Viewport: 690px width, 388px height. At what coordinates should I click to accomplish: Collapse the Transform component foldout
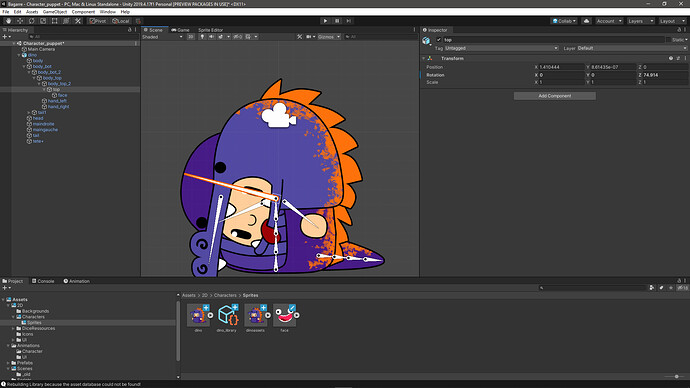pyautogui.click(x=423, y=59)
